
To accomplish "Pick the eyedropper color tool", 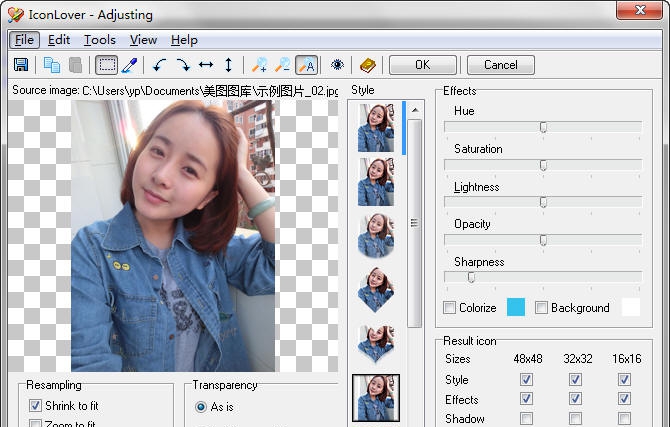I will (x=129, y=65).
